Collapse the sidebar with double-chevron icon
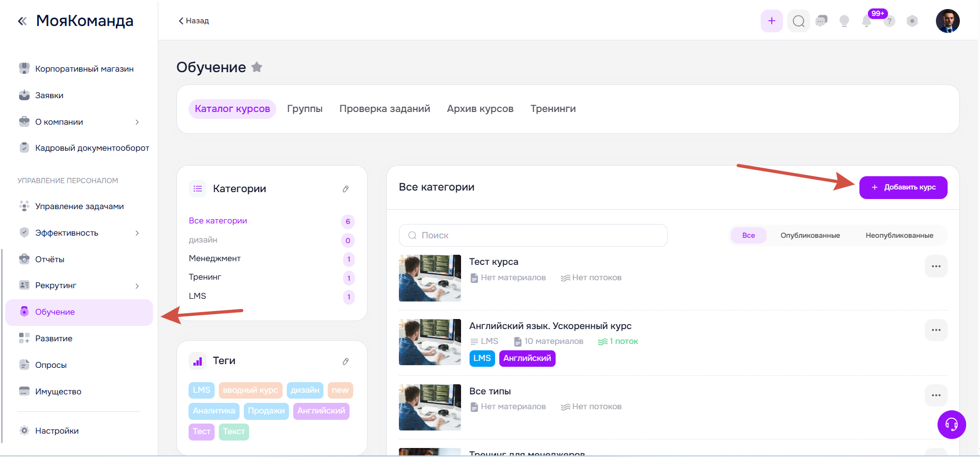 click(22, 21)
